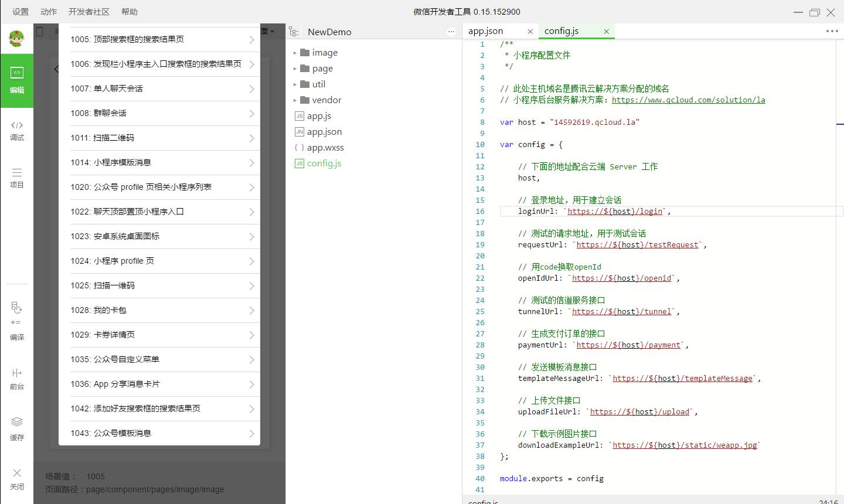Open chevron for scene 1043 公众号模板消息
Screen dimensions: 844x504
(x=251, y=434)
